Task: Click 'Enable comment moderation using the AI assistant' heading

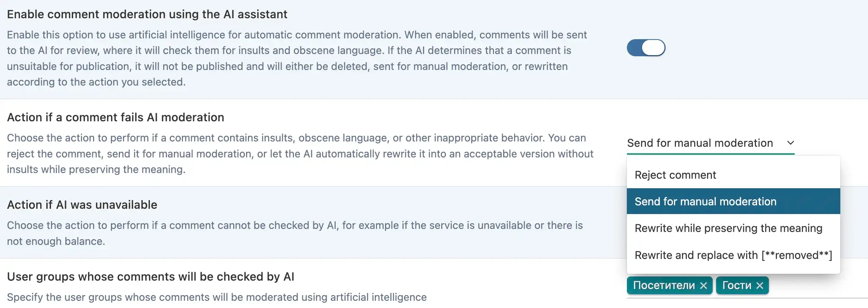Action: (x=147, y=14)
